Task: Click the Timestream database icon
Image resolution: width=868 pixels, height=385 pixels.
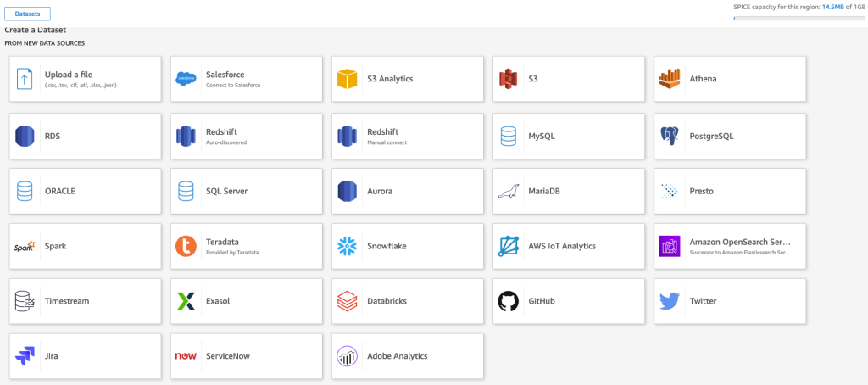Action: pyautogui.click(x=25, y=301)
